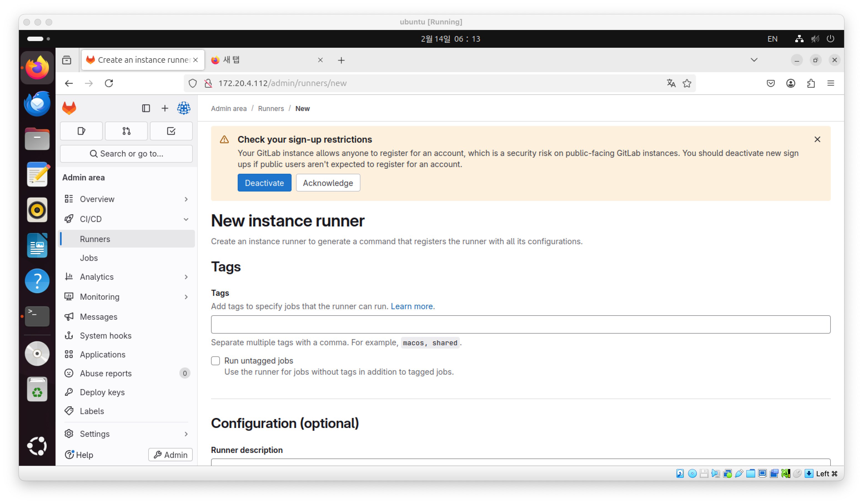This screenshot has height=504, width=863.
Task: Open the Firefox account icon
Action: [x=791, y=83]
